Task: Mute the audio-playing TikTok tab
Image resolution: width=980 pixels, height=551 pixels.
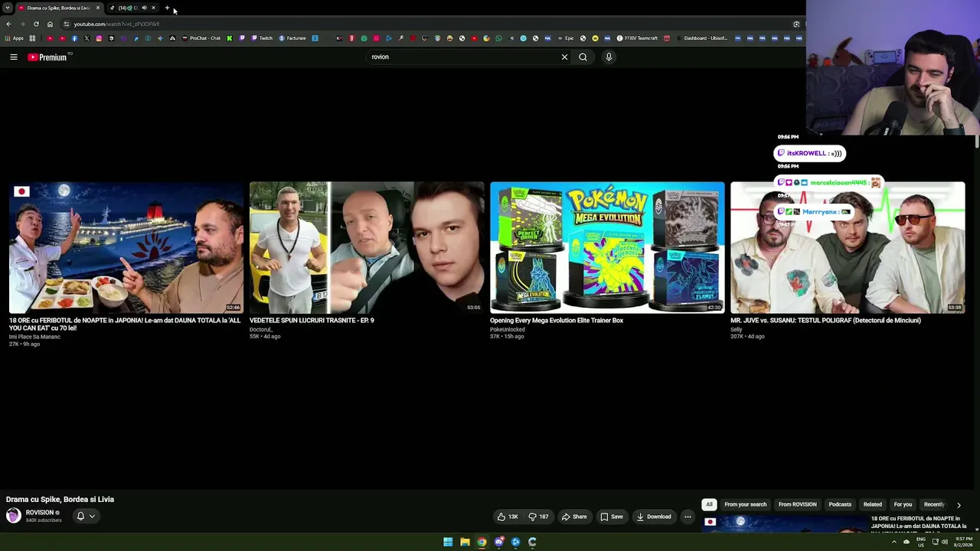Action: pyautogui.click(x=144, y=8)
